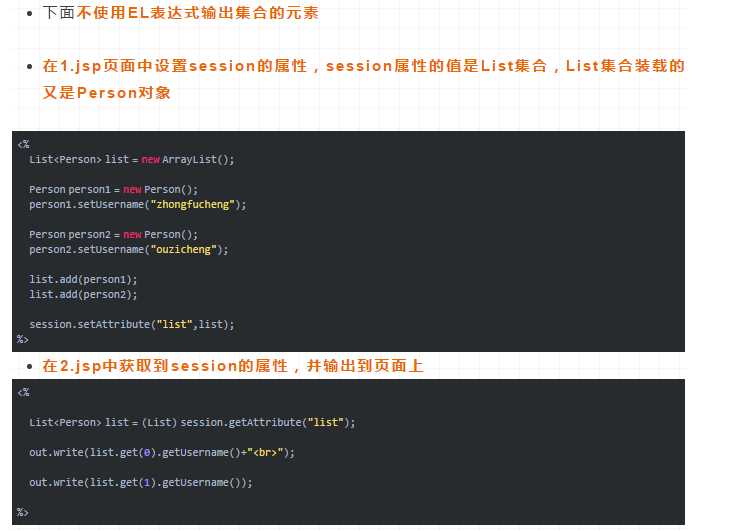Click the closing '%>' tag of the first code block

(23, 339)
